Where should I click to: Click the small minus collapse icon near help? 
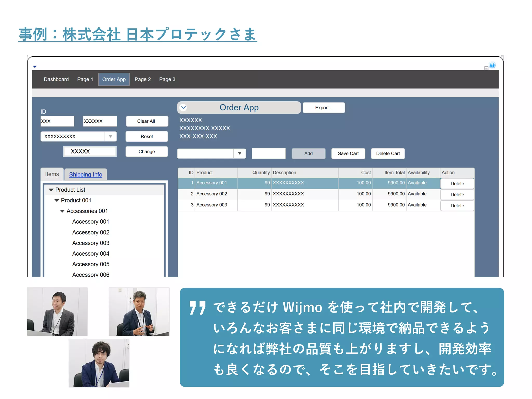[x=486, y=68]
